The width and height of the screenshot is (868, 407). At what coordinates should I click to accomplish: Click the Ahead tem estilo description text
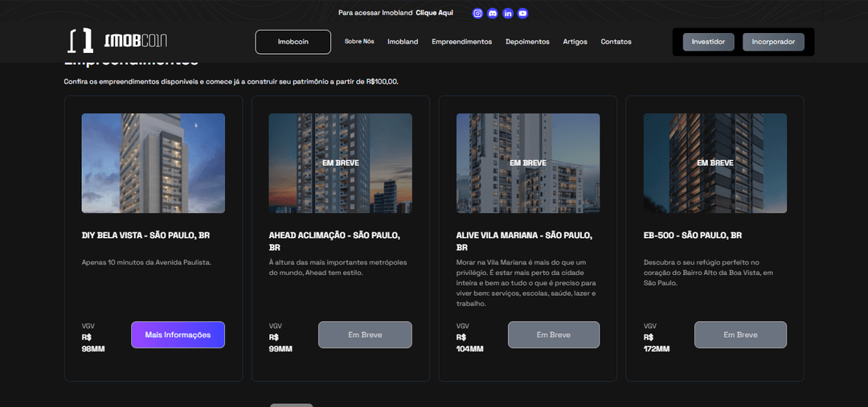(338, 268)
